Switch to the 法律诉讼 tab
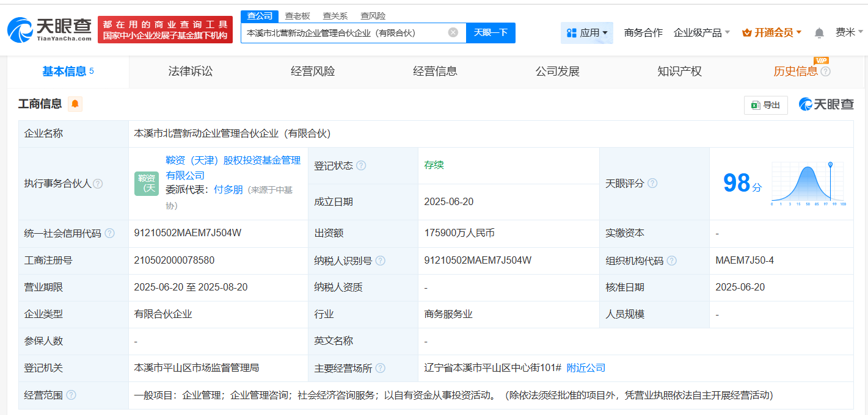Image resolution: width=868 pixels, height=415 pixels. (191, 71)
